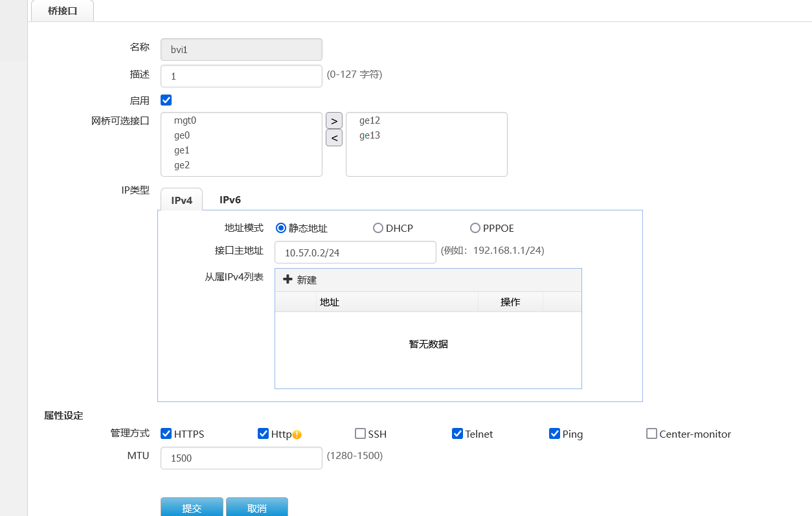812x516 pixels.
Task: Click the Http warning icon
Action: click(x=297, y=434)
